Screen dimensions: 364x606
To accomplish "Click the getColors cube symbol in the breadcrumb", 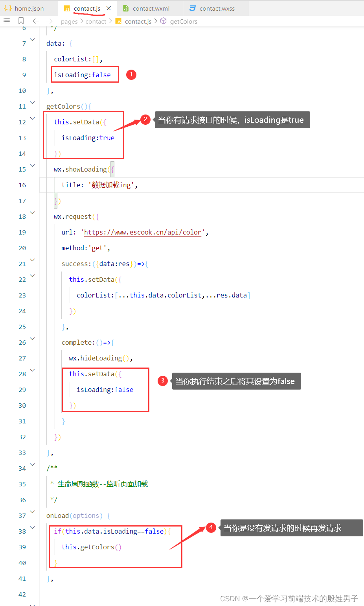I will tap(163, 21).
